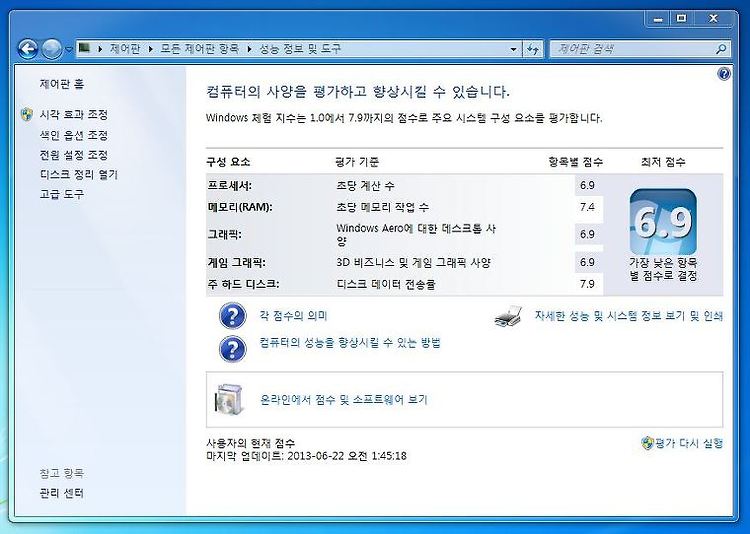Open 온라인에서 점수 및 소프트웨어 보기 link
The width and height of the screenshot is (750, 534).
343,400
